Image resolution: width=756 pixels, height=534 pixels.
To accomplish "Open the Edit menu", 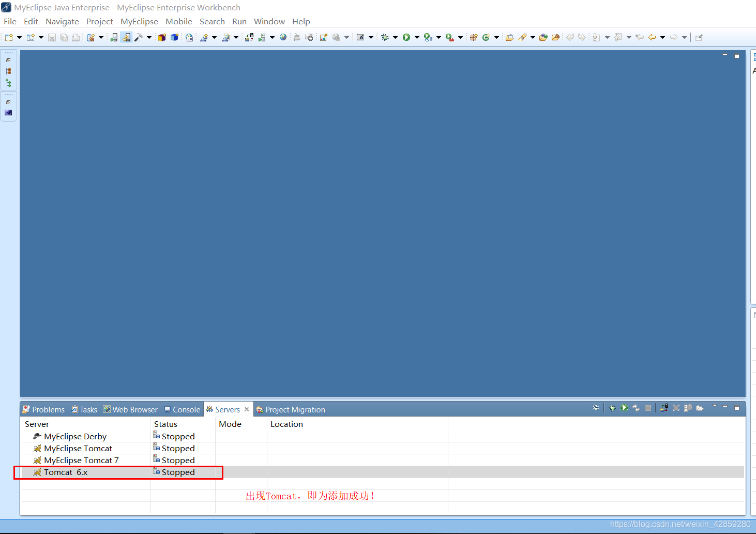I will pos(31,21).
